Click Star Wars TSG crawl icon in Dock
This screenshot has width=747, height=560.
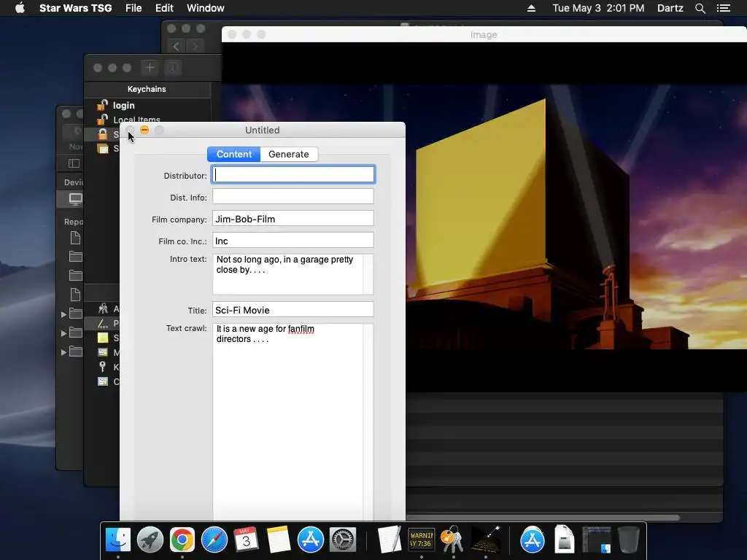click(486, 540)
